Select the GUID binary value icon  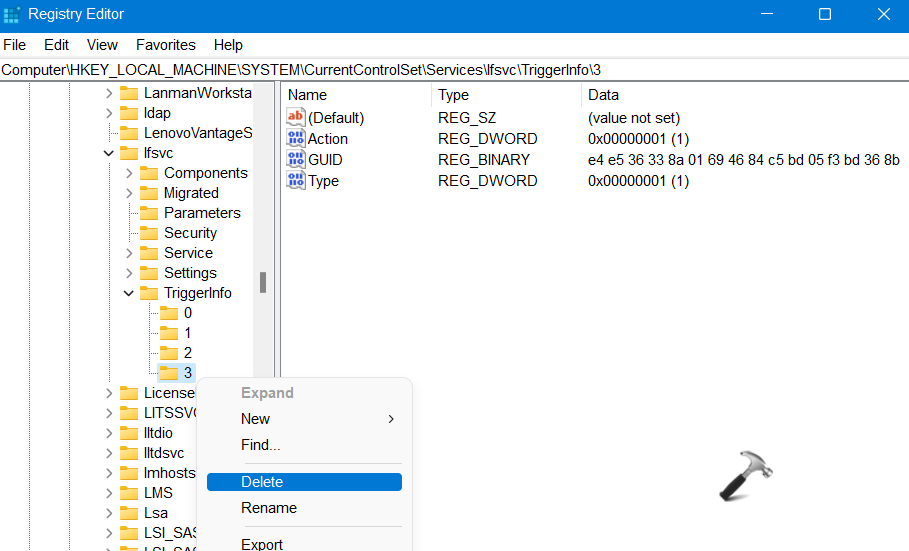click(296, 160)
